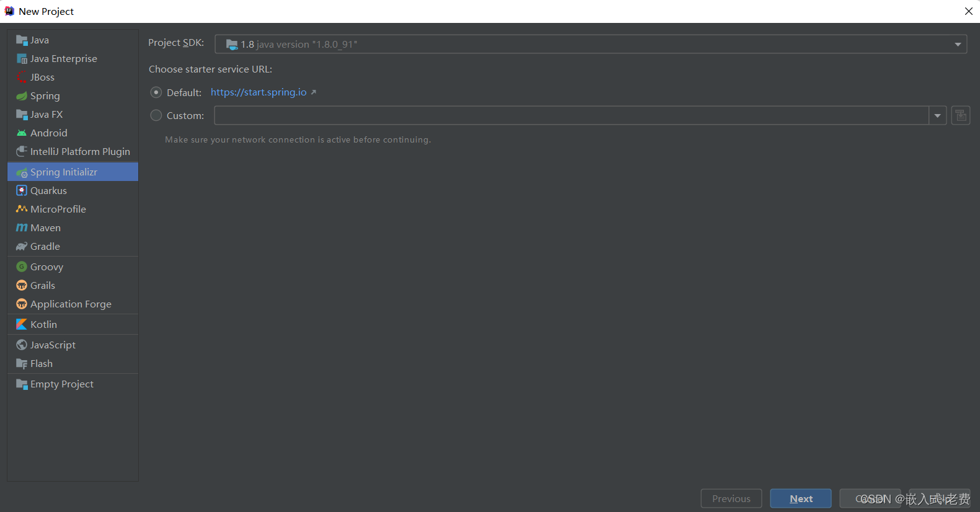The width and height of the screenshot is (980, 512).
Task: Pick the Maven project type
Action: click(73, 228)
